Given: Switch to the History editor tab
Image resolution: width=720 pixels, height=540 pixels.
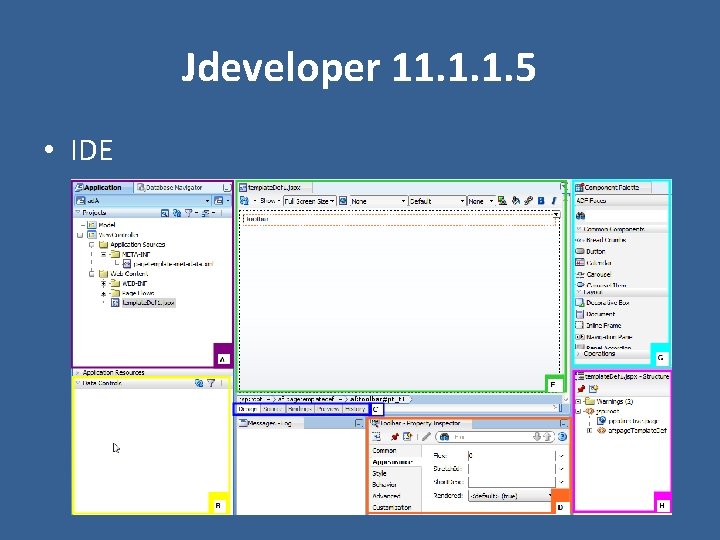Looking at the screenshot, I should tap(354, 409).
